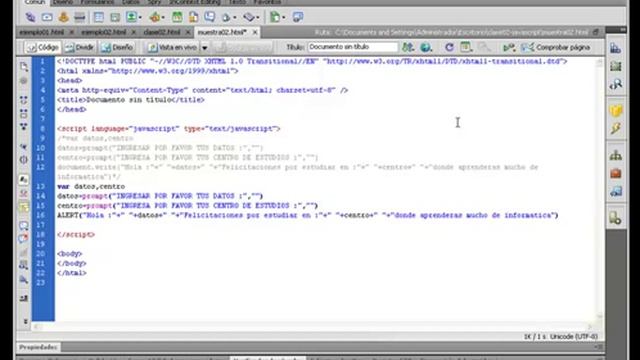Close the muestra02.html tab

coord(255,32)
